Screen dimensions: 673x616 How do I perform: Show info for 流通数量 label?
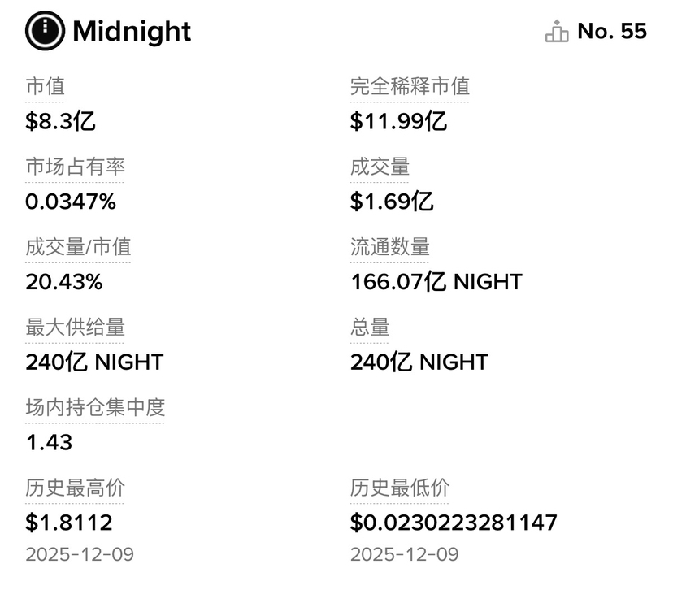click(389, 247)
